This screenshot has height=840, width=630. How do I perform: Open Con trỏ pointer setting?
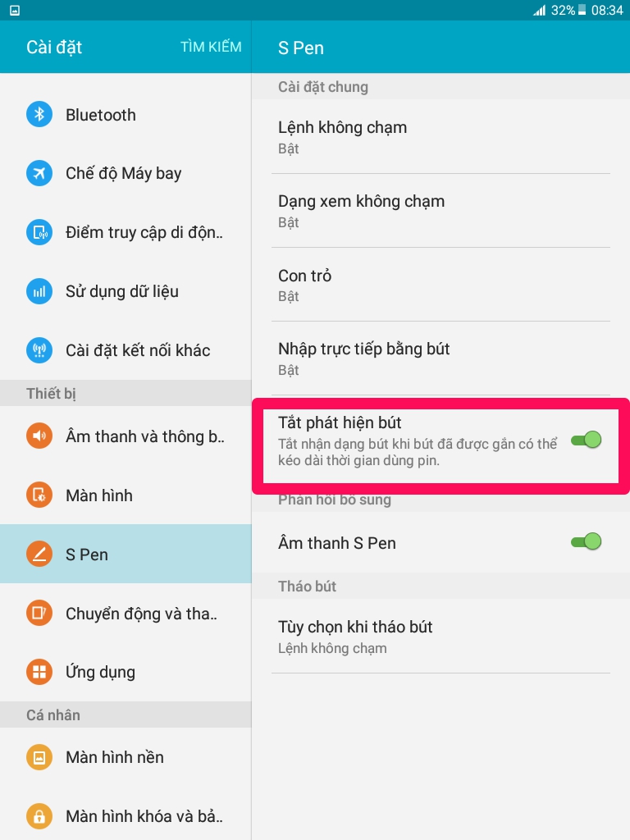click(x=441, y=285)
